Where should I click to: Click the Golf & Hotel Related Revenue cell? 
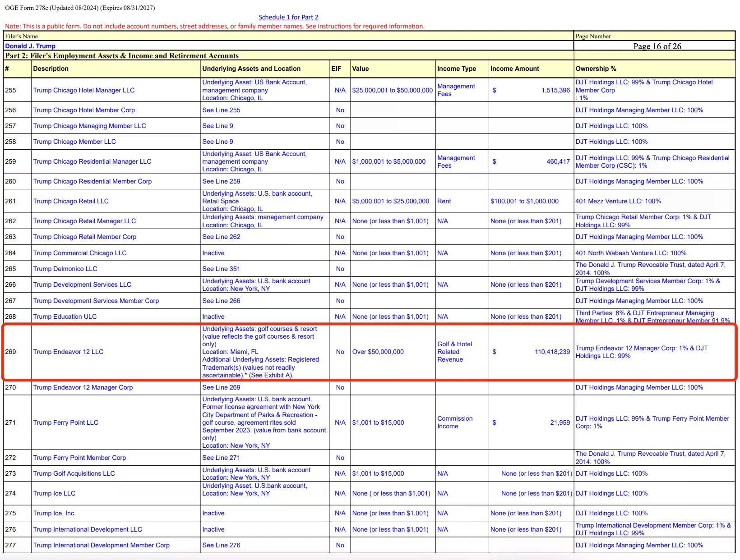454,352
